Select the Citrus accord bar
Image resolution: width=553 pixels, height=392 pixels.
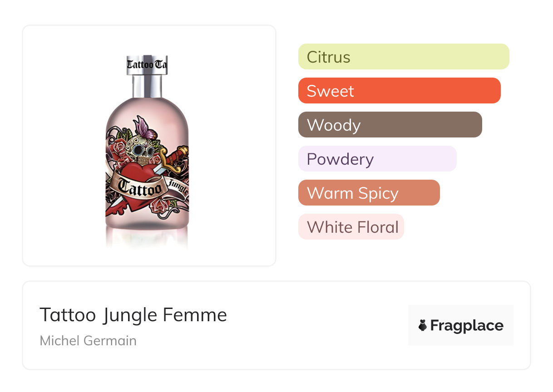click(403, 57)
